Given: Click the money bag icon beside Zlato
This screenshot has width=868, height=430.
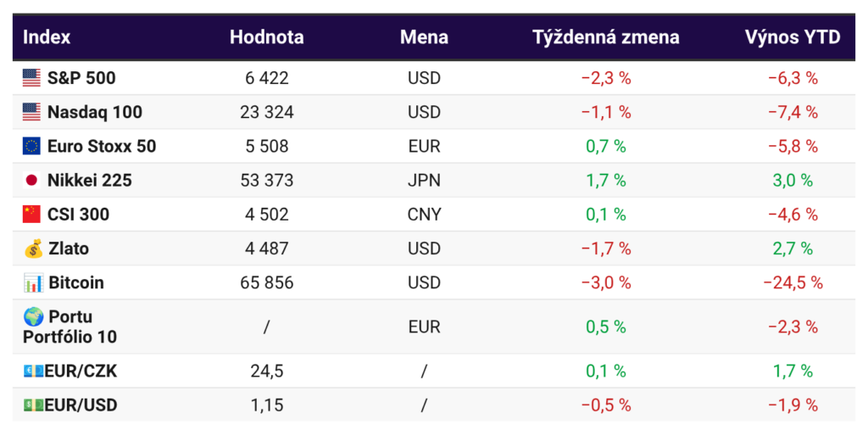Looking at the screenshot, I should [33, 249].
